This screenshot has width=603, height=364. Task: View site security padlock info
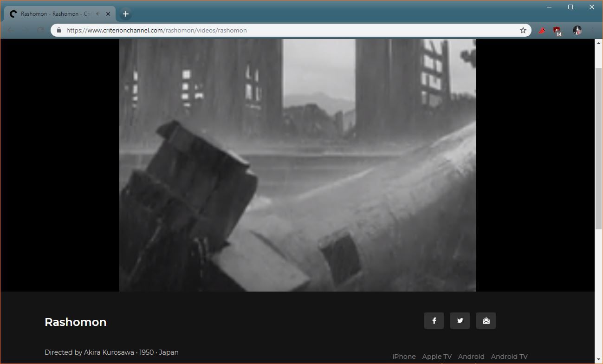(x=58, y=30)
